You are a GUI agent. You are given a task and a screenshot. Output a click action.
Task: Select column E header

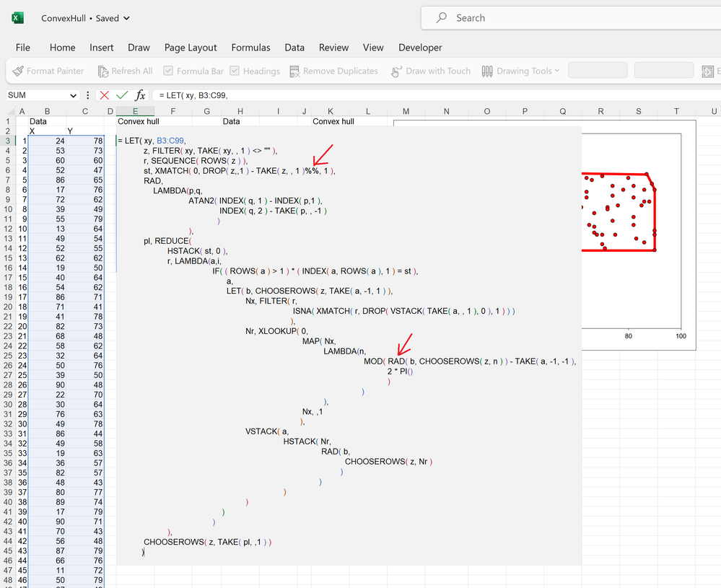[135, 111]
